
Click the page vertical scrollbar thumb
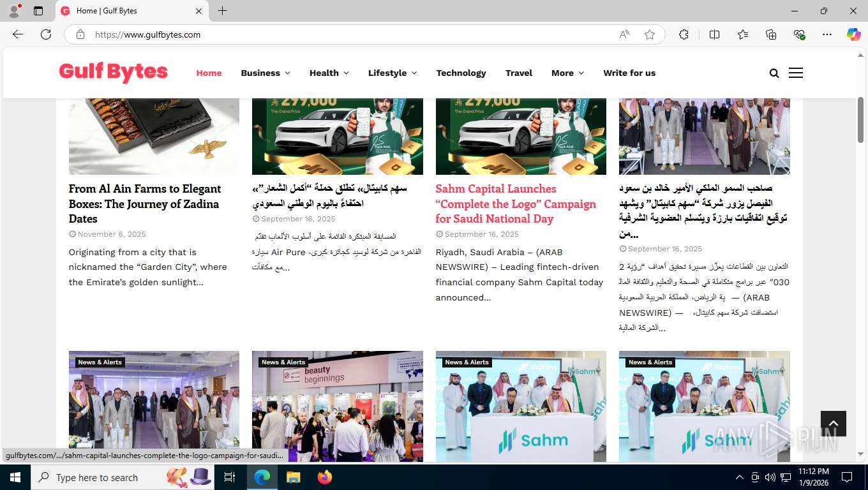860,120
